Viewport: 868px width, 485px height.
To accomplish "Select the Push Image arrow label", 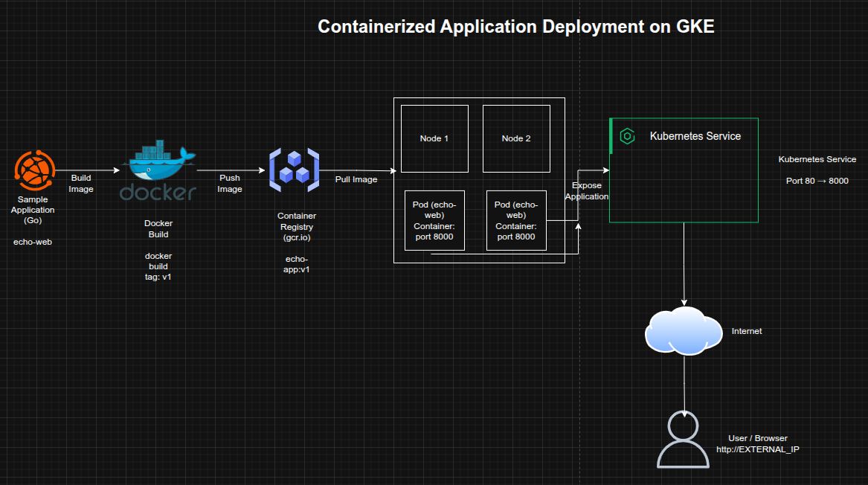I will tap(230, 184).
